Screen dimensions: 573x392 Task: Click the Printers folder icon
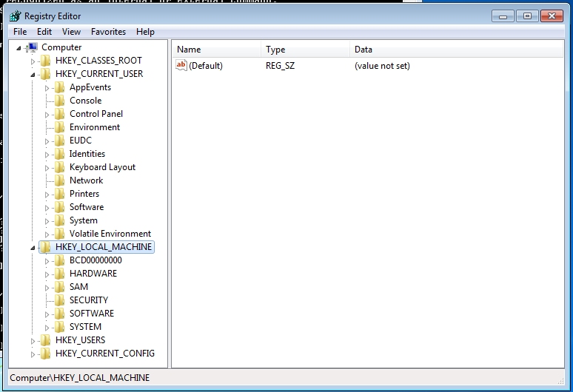point(59,194)
